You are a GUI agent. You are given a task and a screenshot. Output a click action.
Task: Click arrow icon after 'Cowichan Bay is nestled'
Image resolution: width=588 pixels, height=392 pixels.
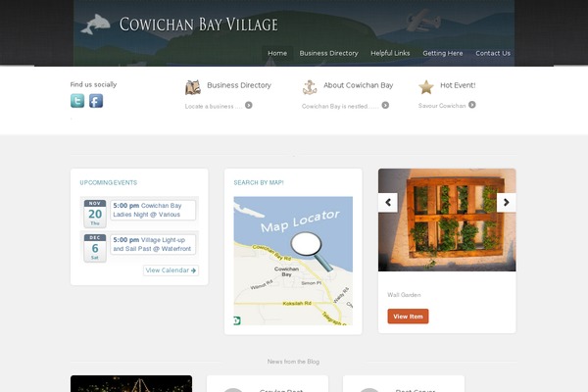pos(385,106)
